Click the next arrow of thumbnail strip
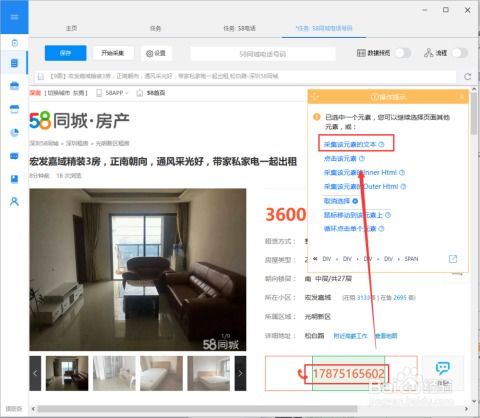 click(x=240, y=373)
